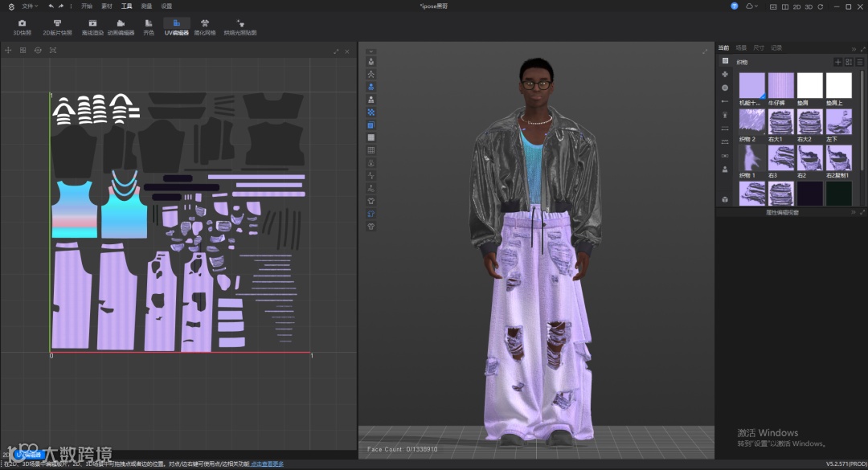Switch to 3D view mode button

pyautogui.click(x=809, y=6)
